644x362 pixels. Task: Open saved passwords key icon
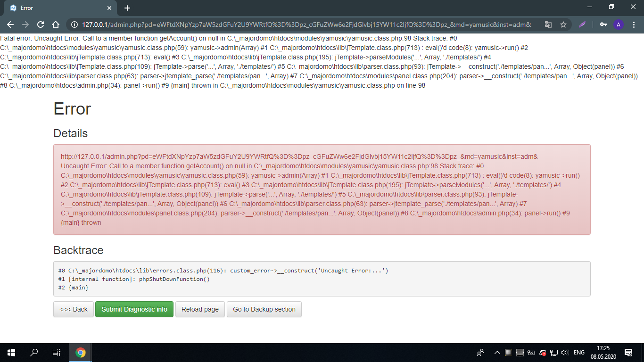point(603,25)
